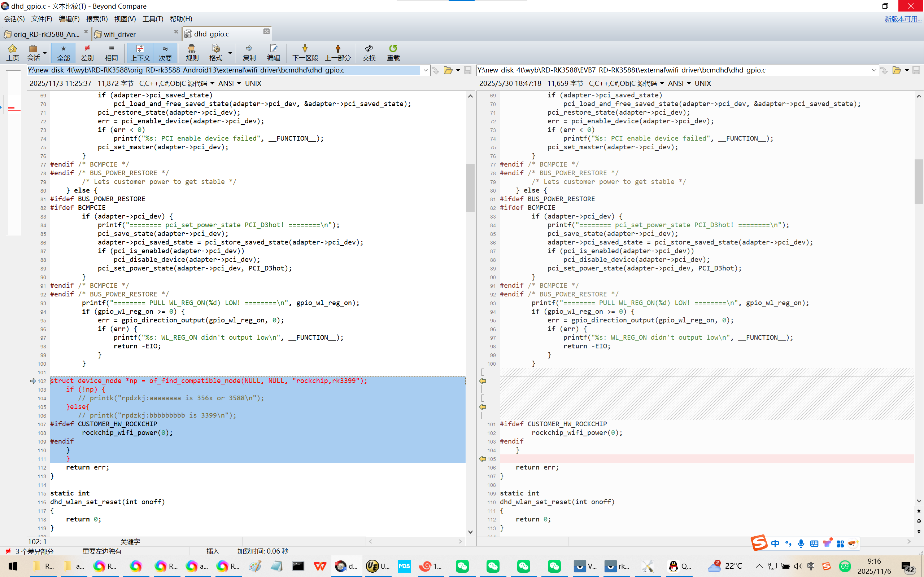Switch to the wifi_driver tab
924x577 pixels.
[x=119, y=34]
